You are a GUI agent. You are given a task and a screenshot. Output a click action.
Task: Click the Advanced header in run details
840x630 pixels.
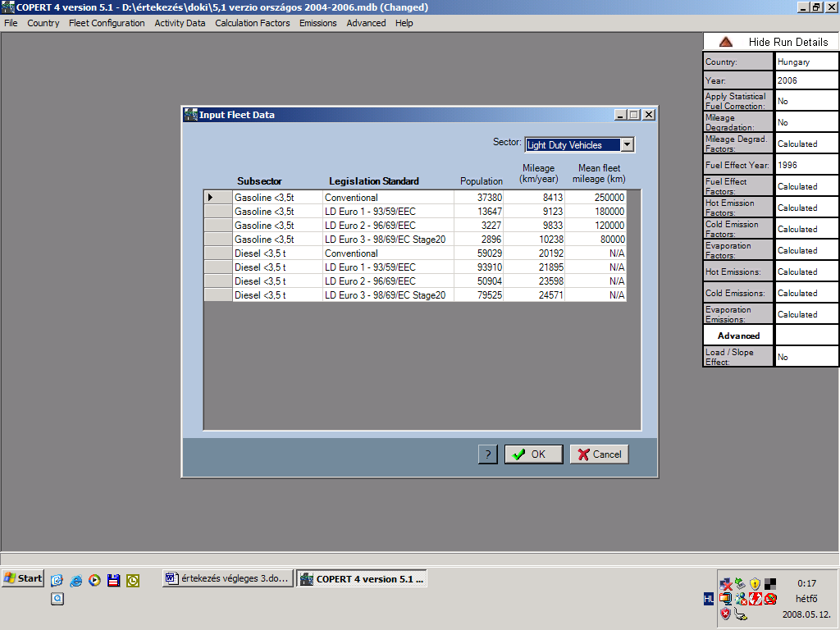pyautogui.click(x=739, y=336)
